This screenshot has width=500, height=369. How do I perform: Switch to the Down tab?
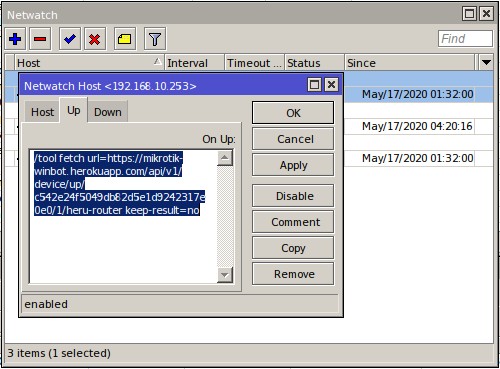pyautogui.click(x=108, y=112)
